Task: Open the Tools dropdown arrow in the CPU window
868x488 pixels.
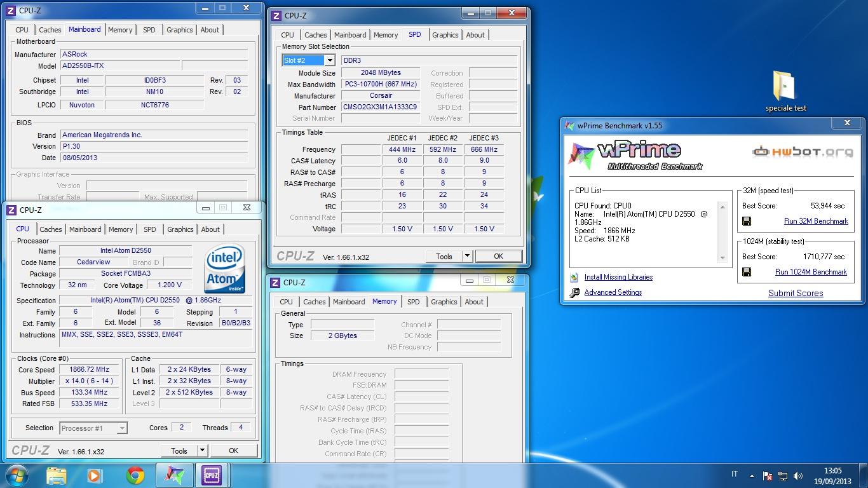Action: 202,451
